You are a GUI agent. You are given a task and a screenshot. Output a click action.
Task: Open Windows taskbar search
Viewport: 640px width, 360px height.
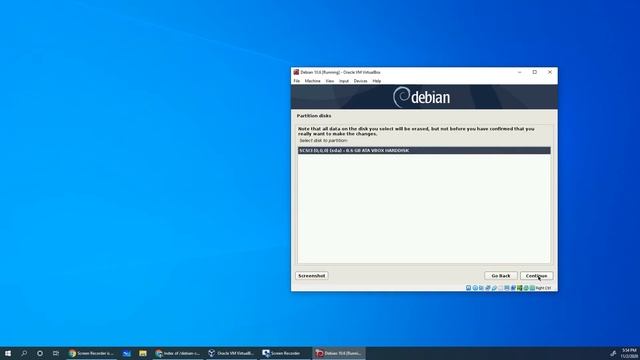click(x=24, y=353)
